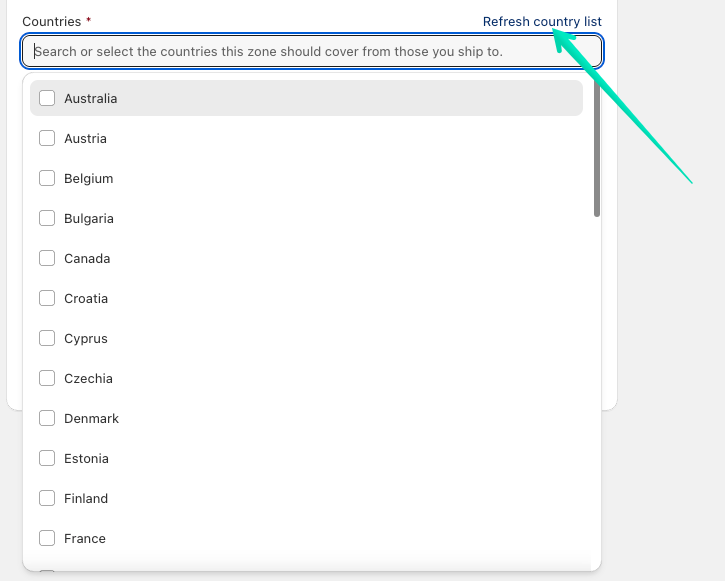Enable the Finland checkbox

tap(47, 498)
